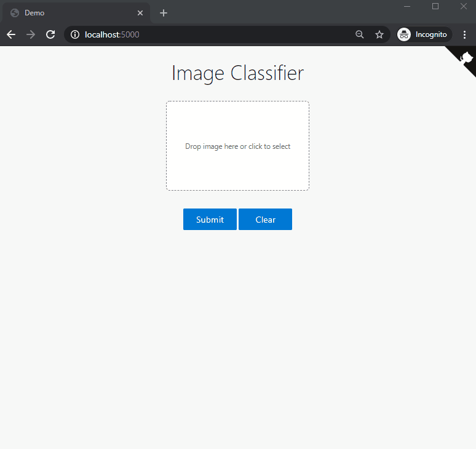The height and width of the screenshot is (449, 476).
Task: Bookmark this page with the star
Action: coord(379,34)
